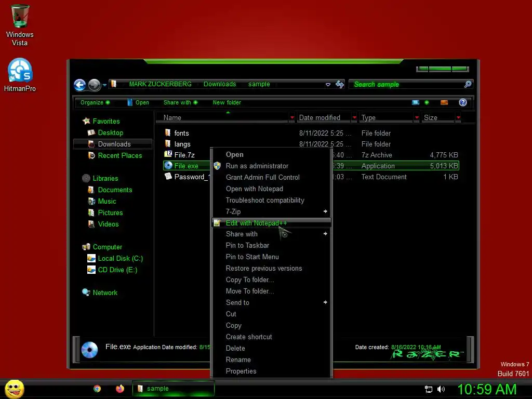Choose Properties in the context menu

pyautogui.click(x=271, y=371)
